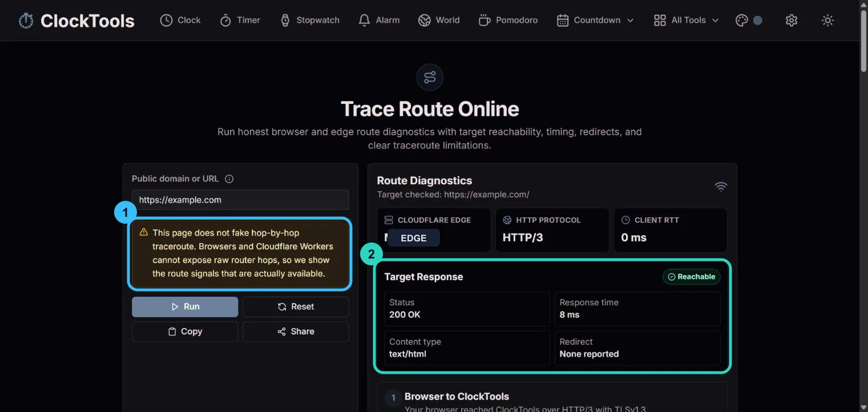Click the Reset button
868x412 pixels.
pos(296,306)
